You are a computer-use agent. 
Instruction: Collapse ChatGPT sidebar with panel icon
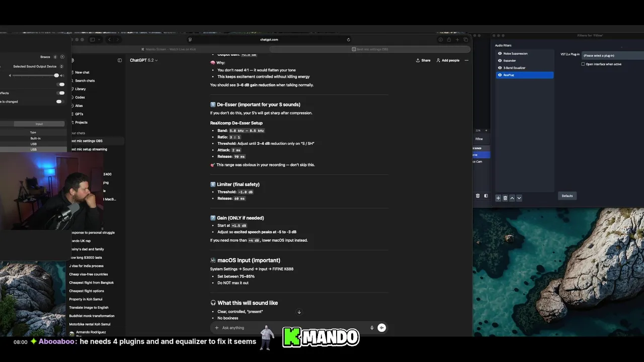point(120,60)
